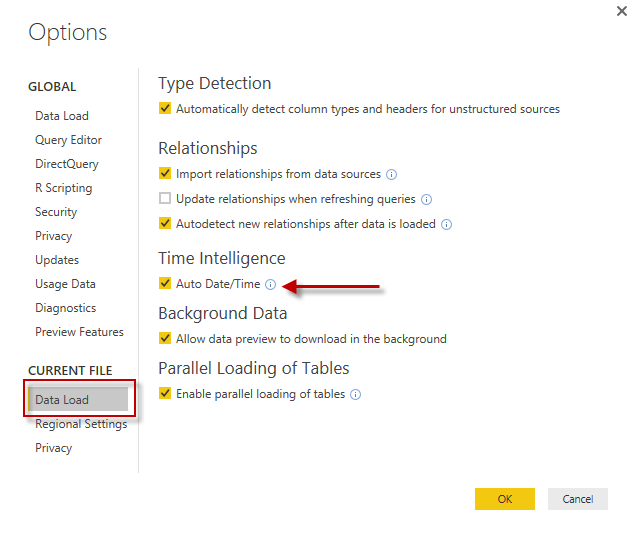Select Regional Settings under Current File
Image resolution: width=635 pixels, height=537 pixels.
pos(81,424)
